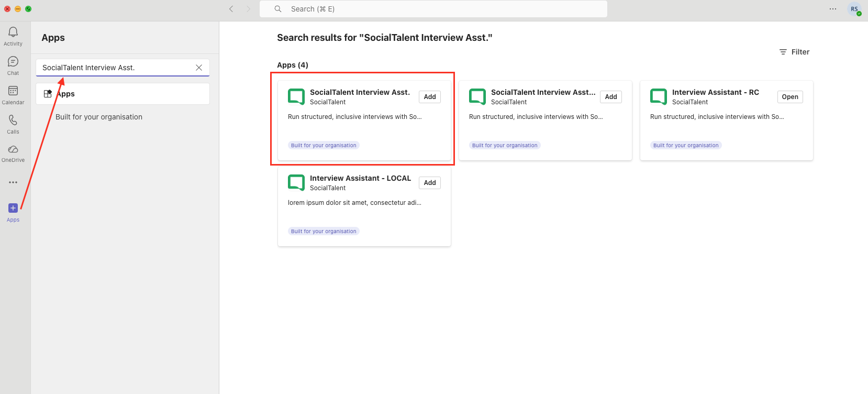Open the Activity feed bell icon
This screenshot has height=394, width=868.
(13, 32)
